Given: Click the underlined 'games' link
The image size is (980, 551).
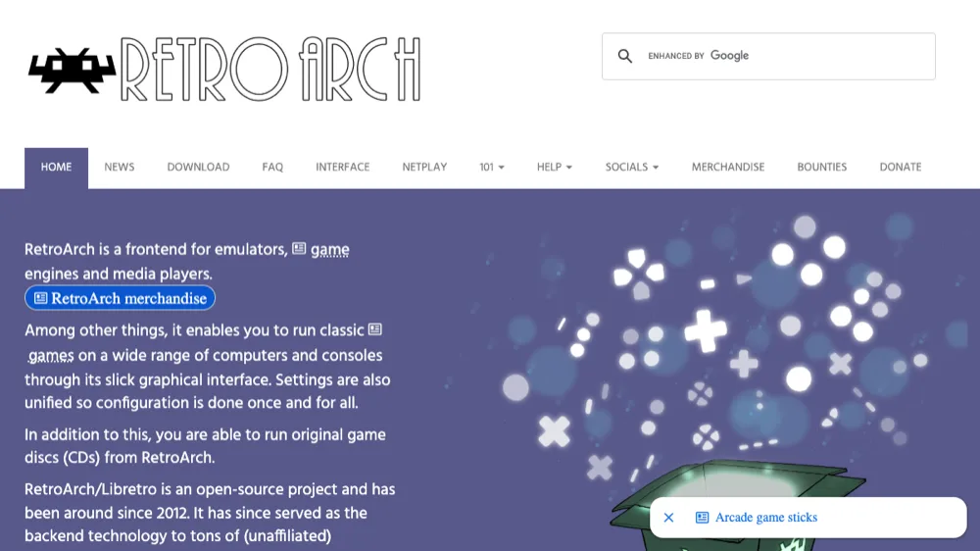Looking at the screenshot, I should [x=51, y=356].
